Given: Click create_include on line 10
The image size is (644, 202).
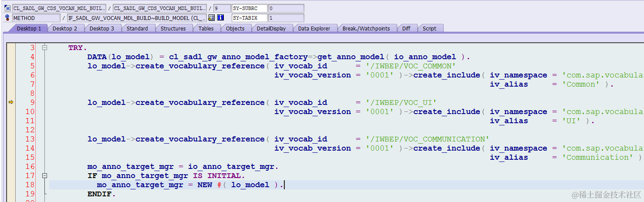Looking at the screenshot, I should click(447, 112).
